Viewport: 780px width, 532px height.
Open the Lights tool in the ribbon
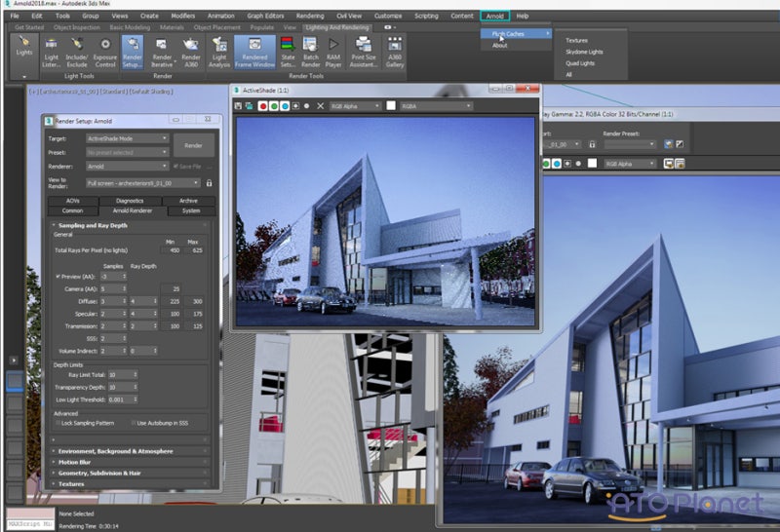pyautogui.click(x=23, y=46)
